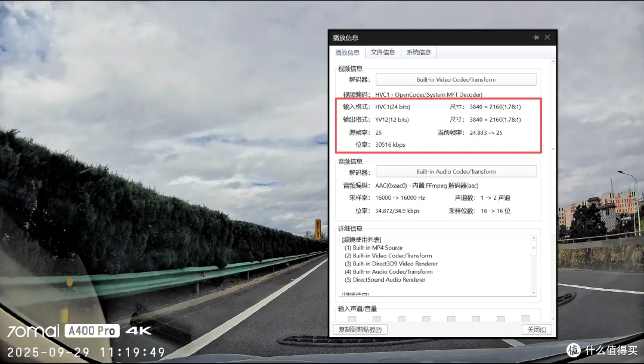Click the down arrow of the 详细信息 list scrollbar
The width and height of the screenshot is (644, 364).
click(x=534, y=293)
